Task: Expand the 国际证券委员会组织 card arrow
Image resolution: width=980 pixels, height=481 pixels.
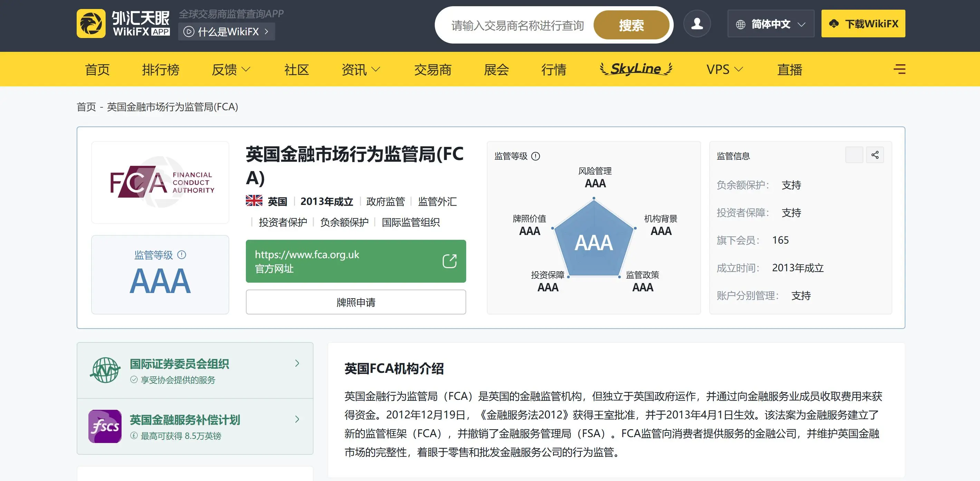Action: tap(298, 364)
